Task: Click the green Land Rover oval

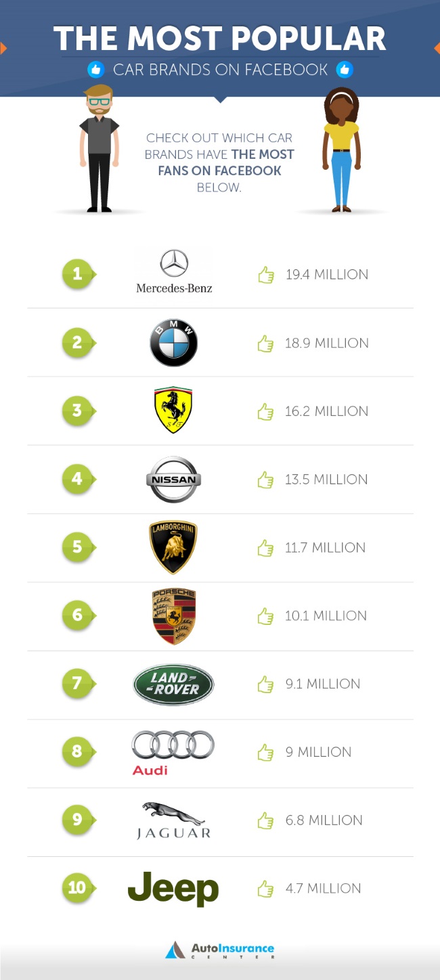Action: coord(173,684)
